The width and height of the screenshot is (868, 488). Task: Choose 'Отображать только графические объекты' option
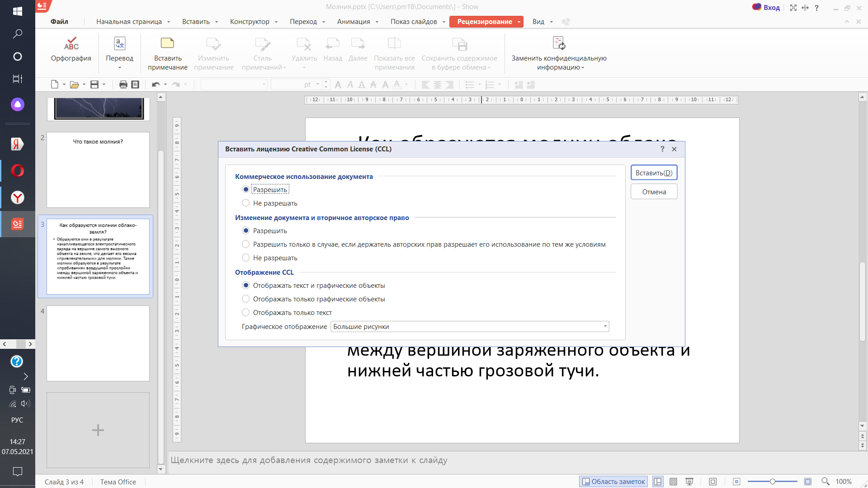click(246, 299)
